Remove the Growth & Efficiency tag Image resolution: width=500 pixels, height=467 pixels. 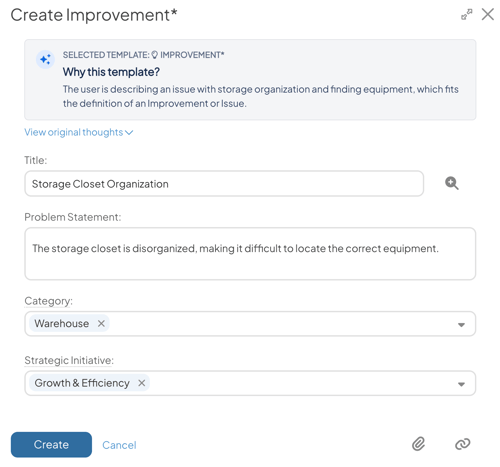coord(142,383)
